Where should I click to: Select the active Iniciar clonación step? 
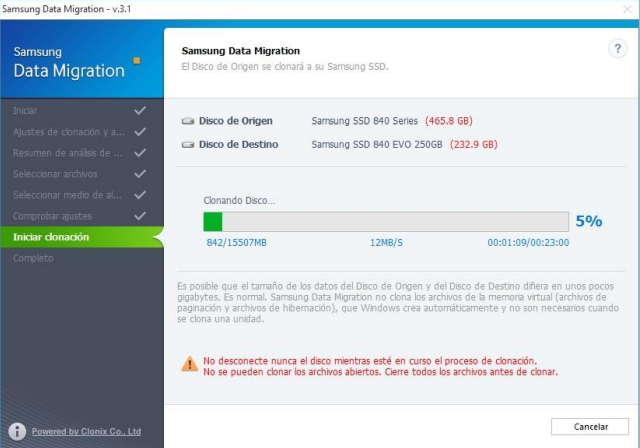(x=82, y=237)
